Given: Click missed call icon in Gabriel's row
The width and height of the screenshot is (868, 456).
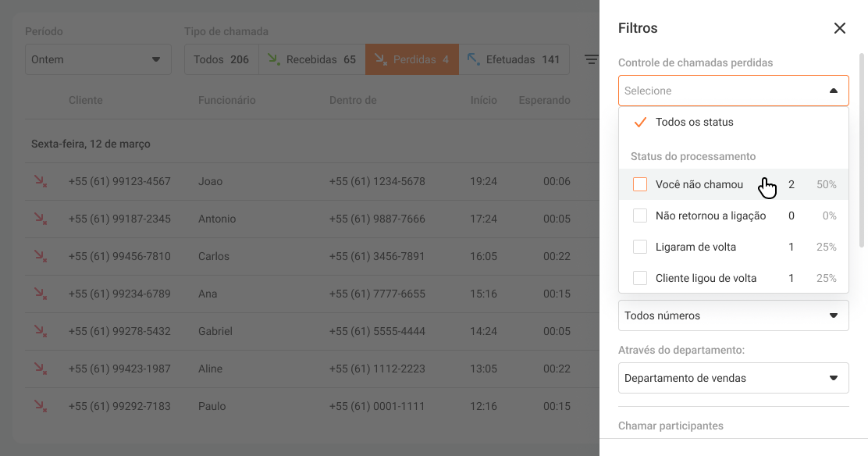Looking at the screenshot, I should tap(40, 331).
